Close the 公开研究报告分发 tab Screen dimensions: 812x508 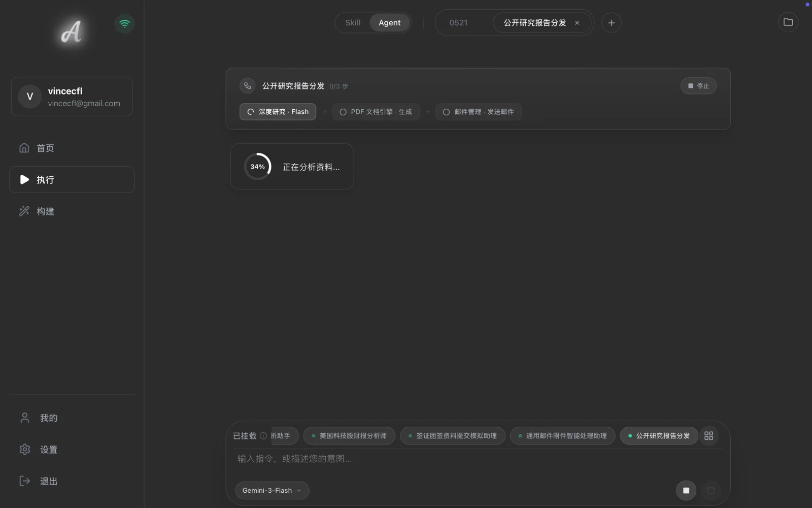(x=577, y=23)
